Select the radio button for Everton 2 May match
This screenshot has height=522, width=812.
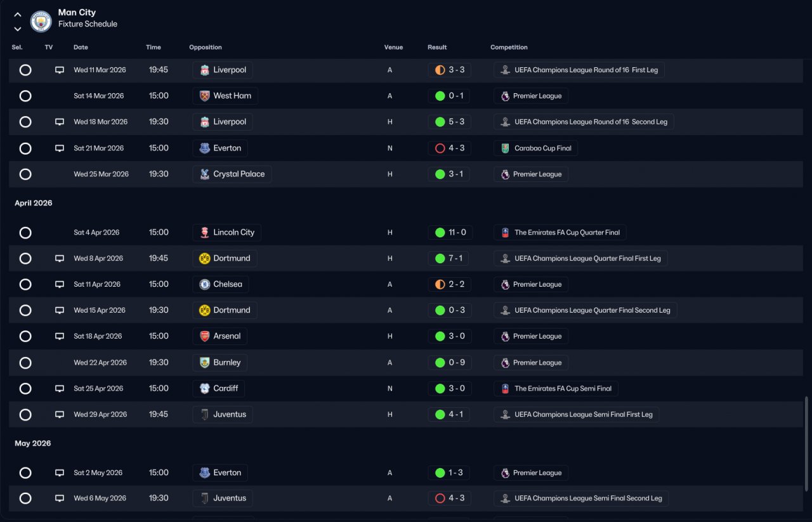[25, 473]
